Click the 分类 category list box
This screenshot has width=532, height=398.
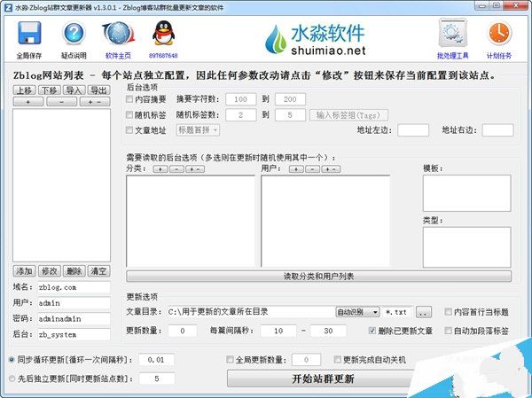point(191,221)
